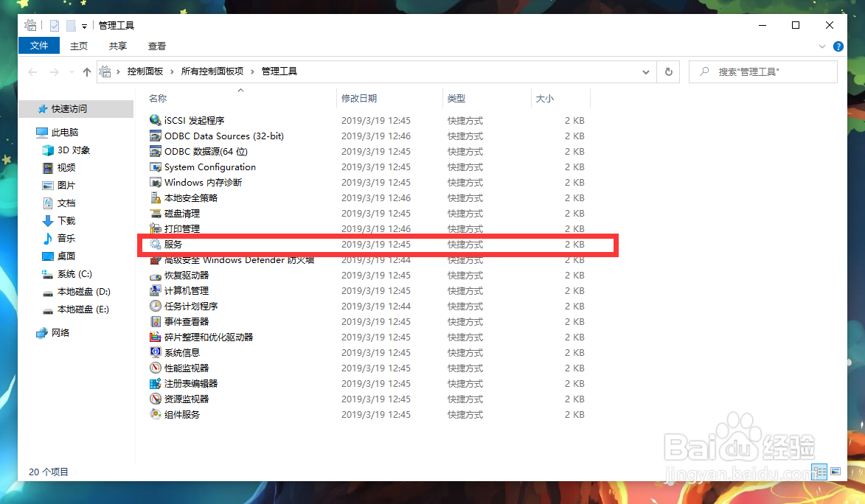
Task: Select the 本地安全策略 icon
Action: pos(156,197)
